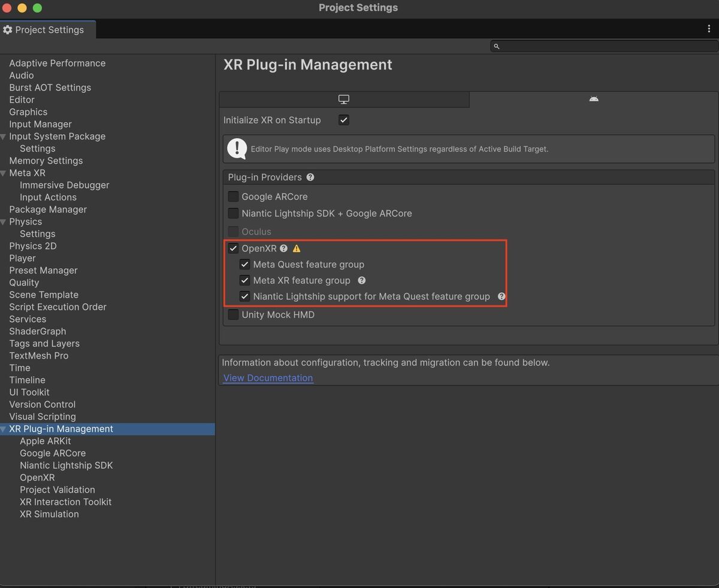Collapse the Physics tree arrow
The width and height of the screenshot is (719, 588).
[x=4, y=222]
